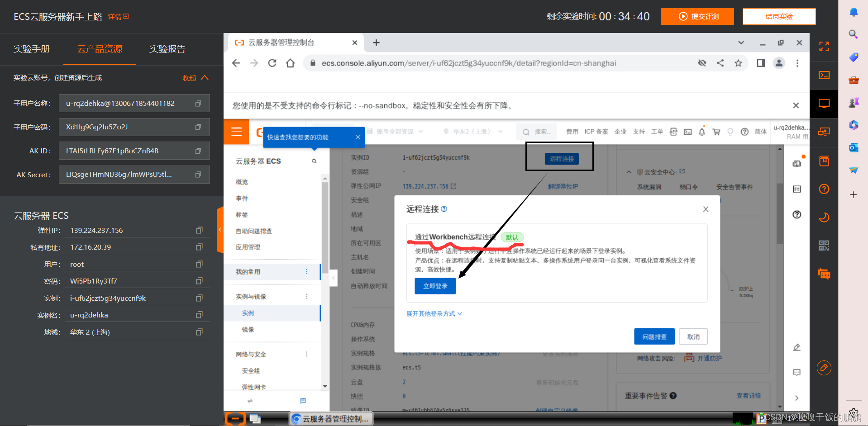This screenshot has width=868, height=426.
Task: Switch to the 实验手册 tab
Action: coord(32,49)
